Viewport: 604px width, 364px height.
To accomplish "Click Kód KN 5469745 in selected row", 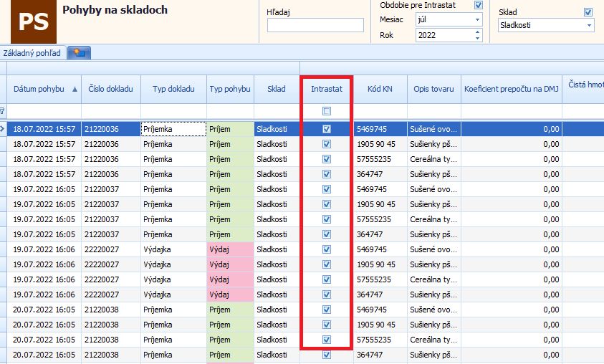I will click(x=380, y=129).
